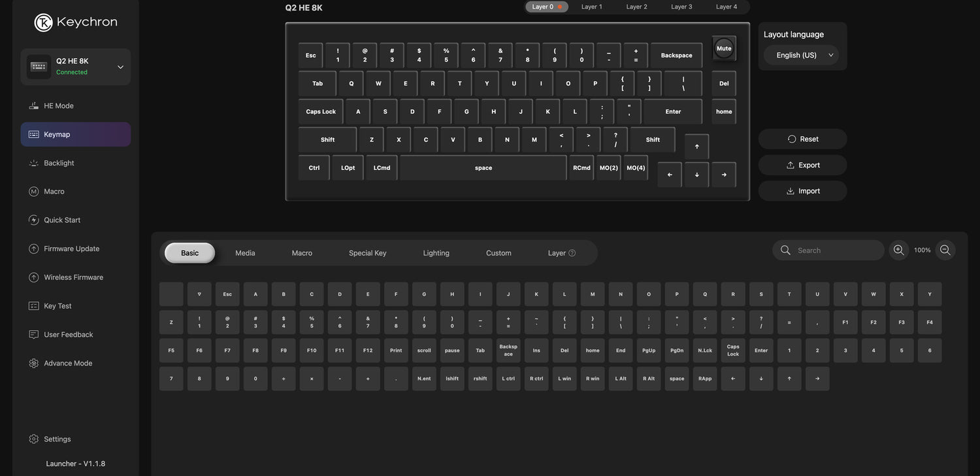Open the Key Test page
Screen dimensions: 980x476
point(57,306)
